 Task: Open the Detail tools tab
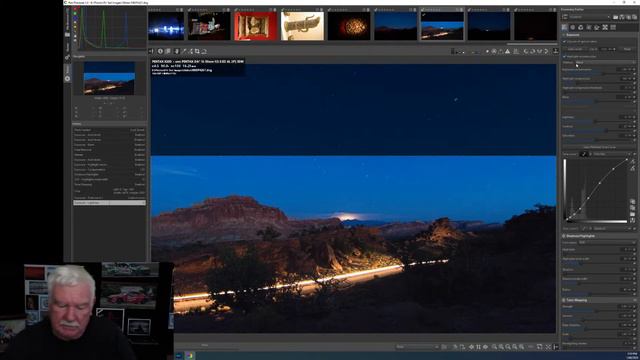[573, 27]
